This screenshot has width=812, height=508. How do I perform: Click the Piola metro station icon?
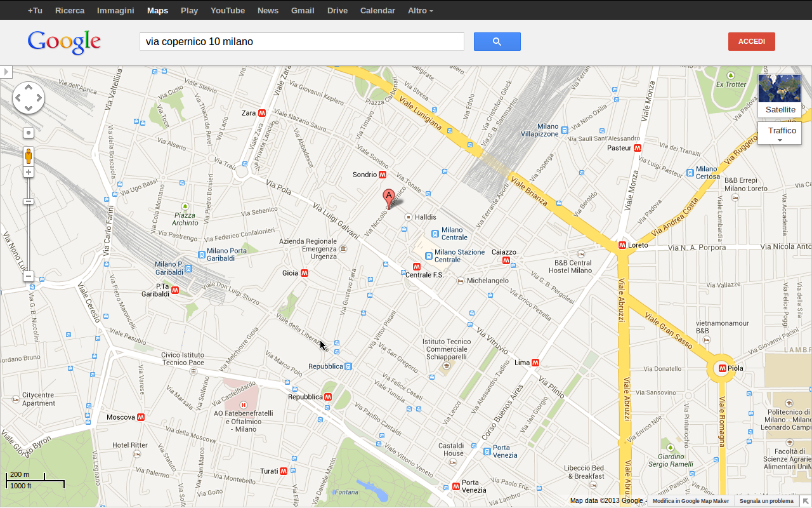722,368
